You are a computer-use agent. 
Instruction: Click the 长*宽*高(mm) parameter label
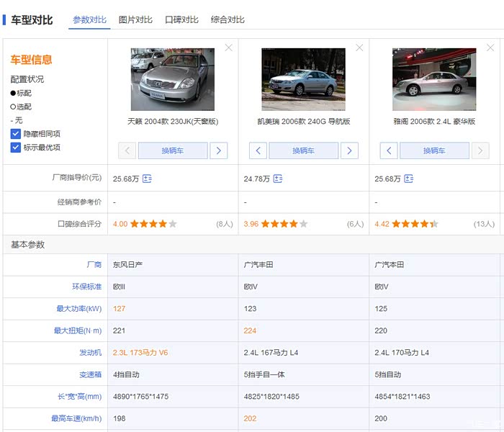click(80, 396)
